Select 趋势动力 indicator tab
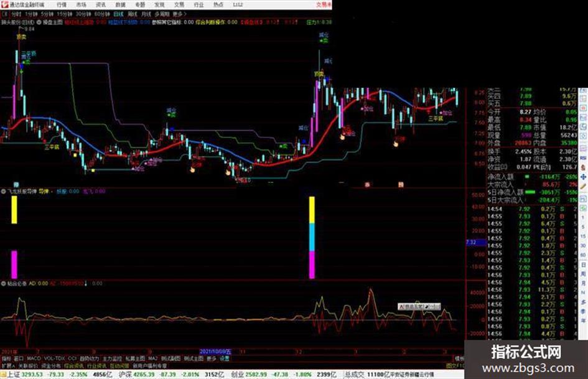Screen dimensions: 588x379 90,358
